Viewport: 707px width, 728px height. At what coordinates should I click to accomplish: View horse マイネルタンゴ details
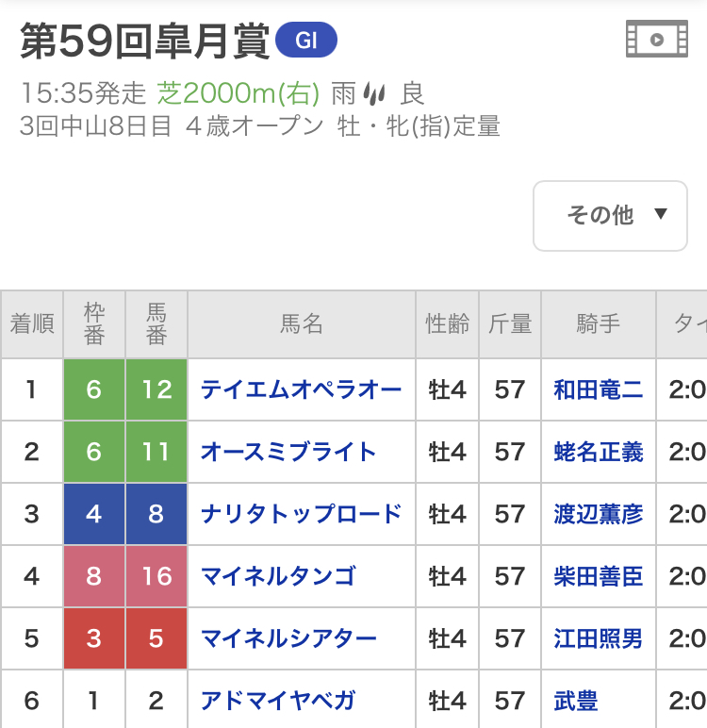[x=278, y=576]
